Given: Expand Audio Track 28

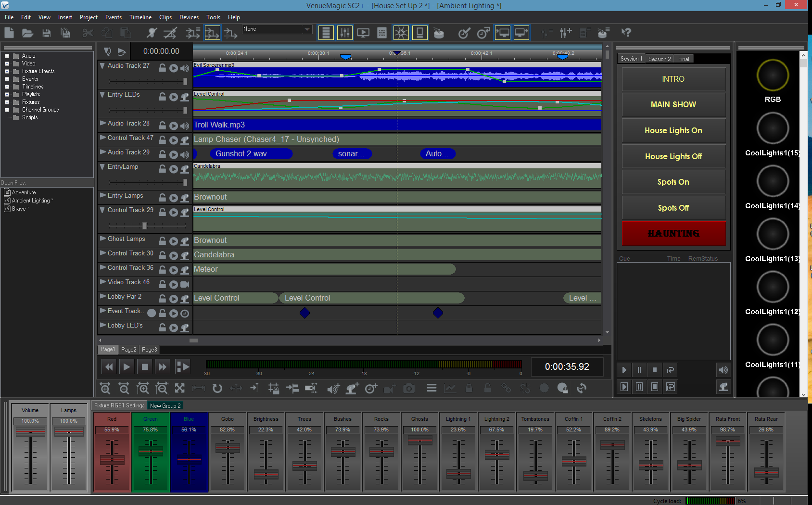Looking at the screenshot, I should coord(102,123).
